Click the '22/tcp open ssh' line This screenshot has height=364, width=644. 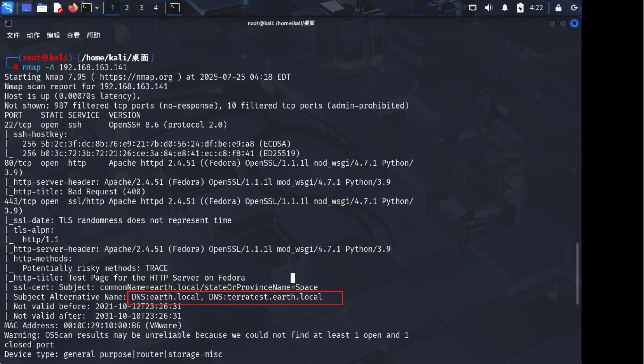click(116, 125)
